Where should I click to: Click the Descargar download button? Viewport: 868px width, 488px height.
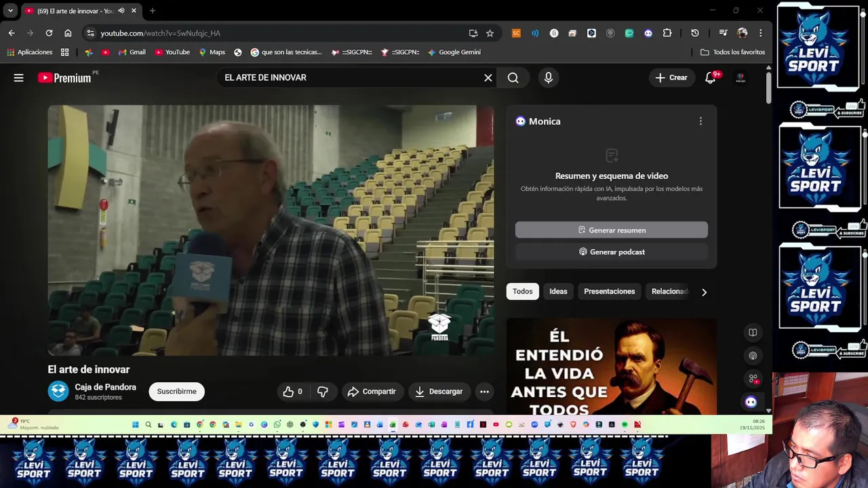[439, 391]
